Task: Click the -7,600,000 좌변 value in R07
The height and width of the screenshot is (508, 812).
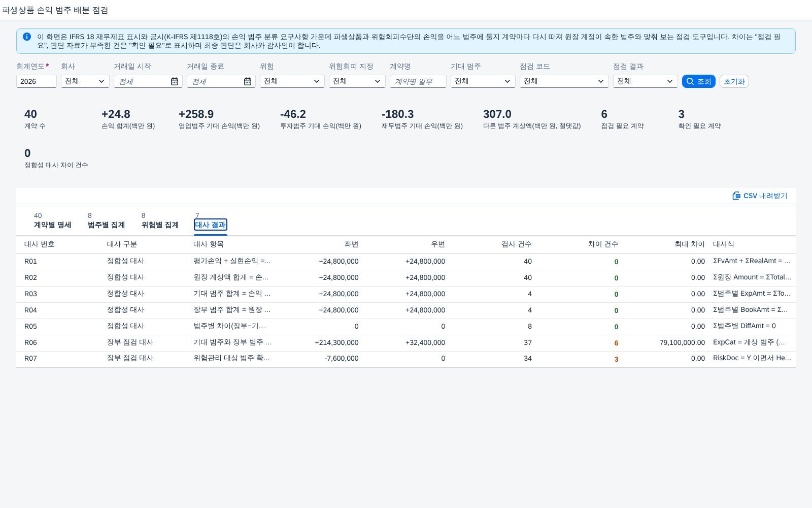Action: pyautogui.click(x=342, y=359)
